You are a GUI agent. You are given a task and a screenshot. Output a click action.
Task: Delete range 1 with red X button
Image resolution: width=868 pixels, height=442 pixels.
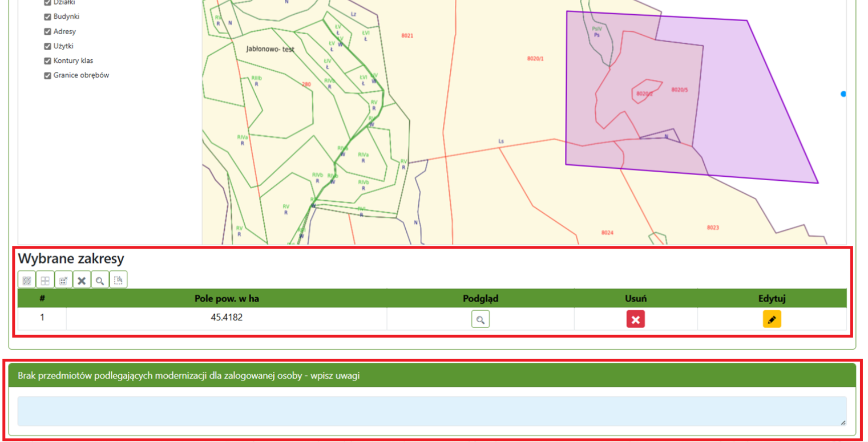[x=635, y=319]
